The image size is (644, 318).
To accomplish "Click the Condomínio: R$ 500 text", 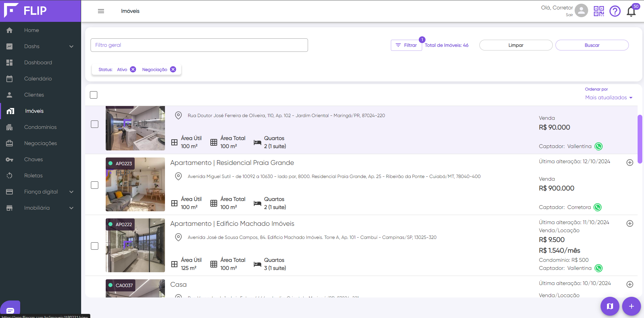I will pyautogui.click(x=564, y=260).
